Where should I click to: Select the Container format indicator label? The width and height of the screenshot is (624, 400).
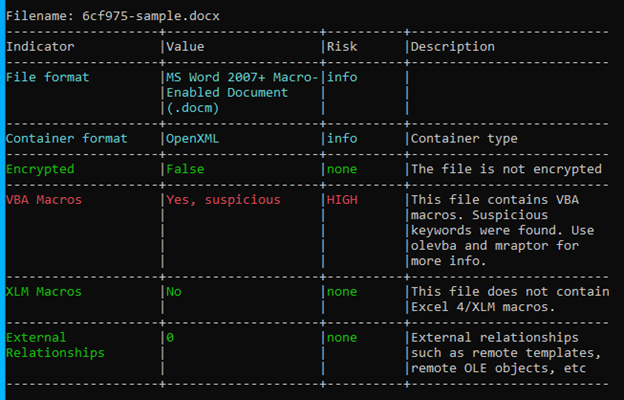point(66,138)
